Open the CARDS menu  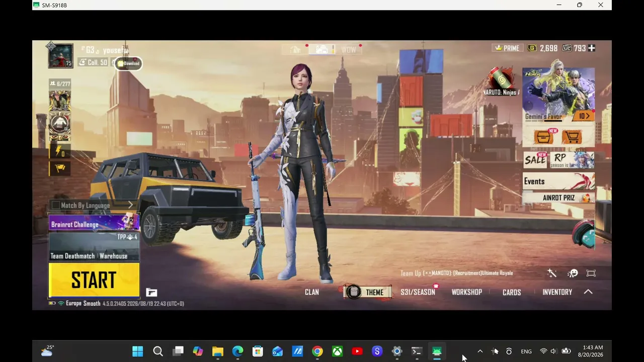point(512,292)
